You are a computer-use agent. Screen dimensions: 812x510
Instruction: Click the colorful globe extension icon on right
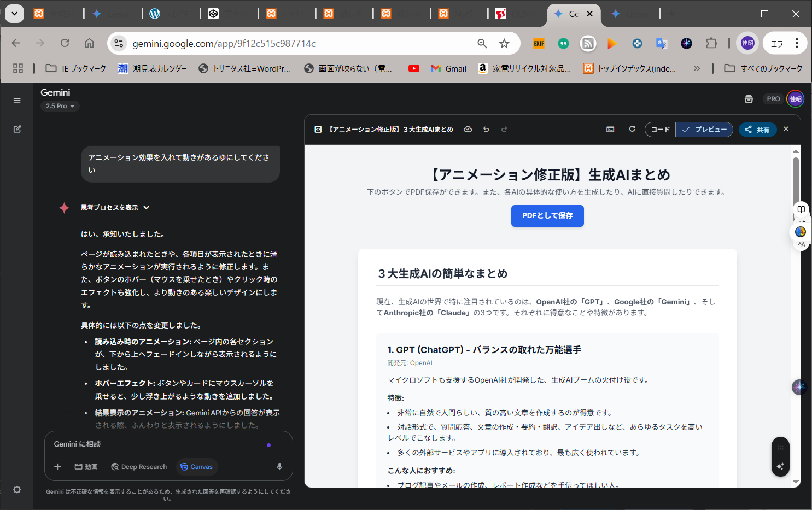[801, 232]
